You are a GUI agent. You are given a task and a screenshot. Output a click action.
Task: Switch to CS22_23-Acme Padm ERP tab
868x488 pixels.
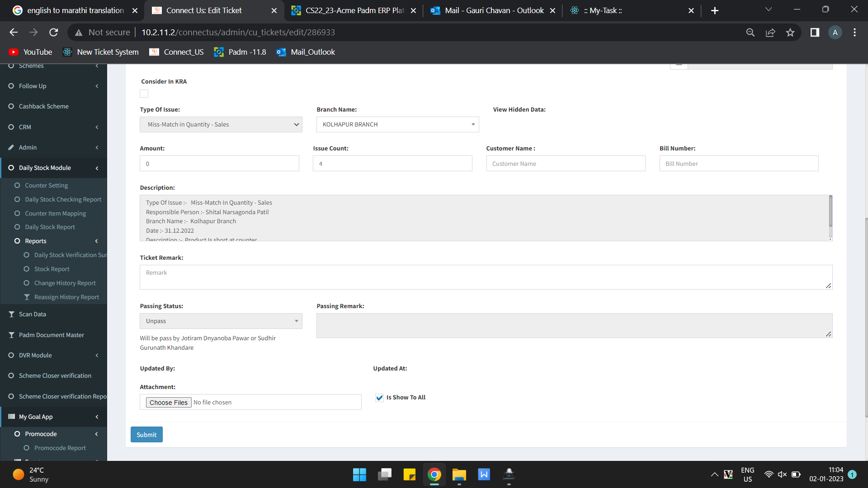pos(354,10)
